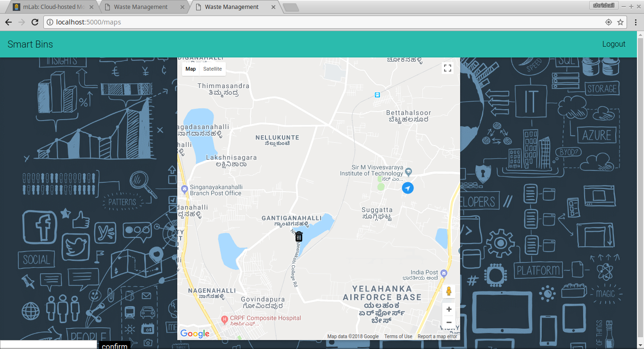Close the active Waste Management tab
The image size is (644, 349).
(x=273, y=7)
